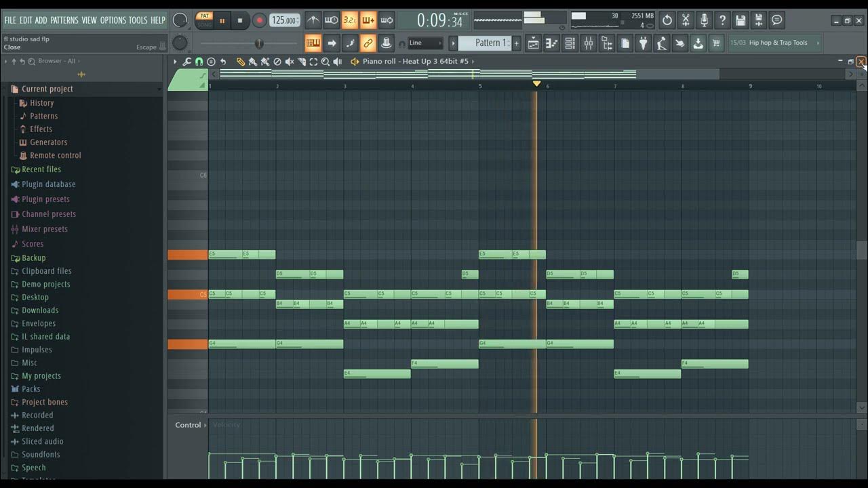868x488 pixels.
Task: Click the red record button
Action: pyautogui.click(x=259, y=20)
